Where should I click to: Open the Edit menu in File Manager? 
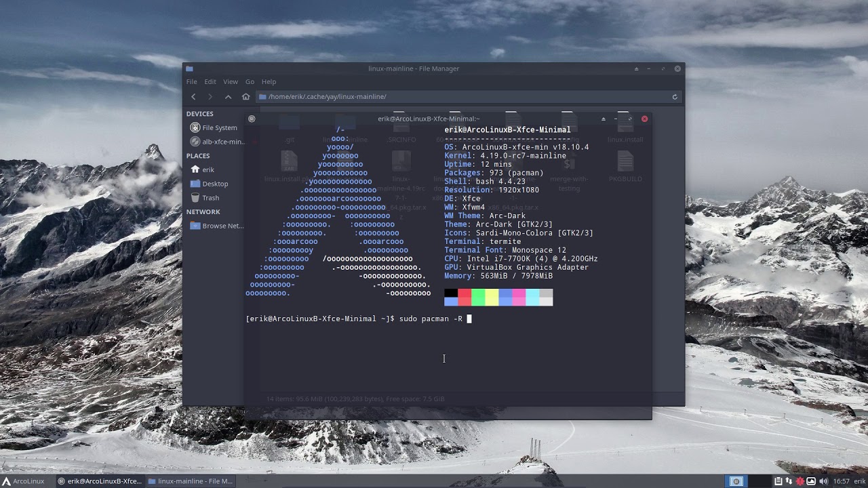tap(210, 81)
